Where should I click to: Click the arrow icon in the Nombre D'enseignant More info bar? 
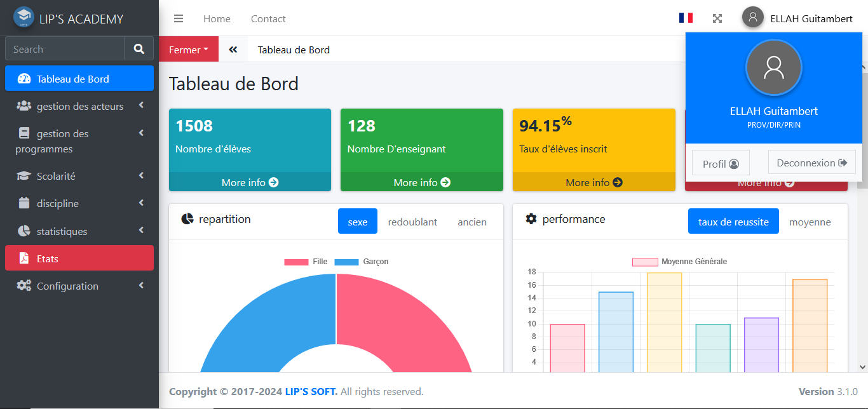click(445, 182)
